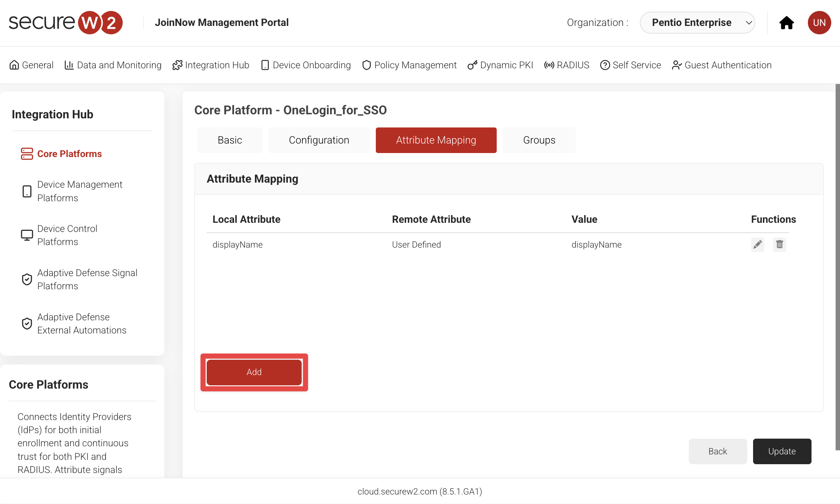Delete the displayName mapping with trash icon
Screen dimensions: 840x504
click(x=779, y=244)
